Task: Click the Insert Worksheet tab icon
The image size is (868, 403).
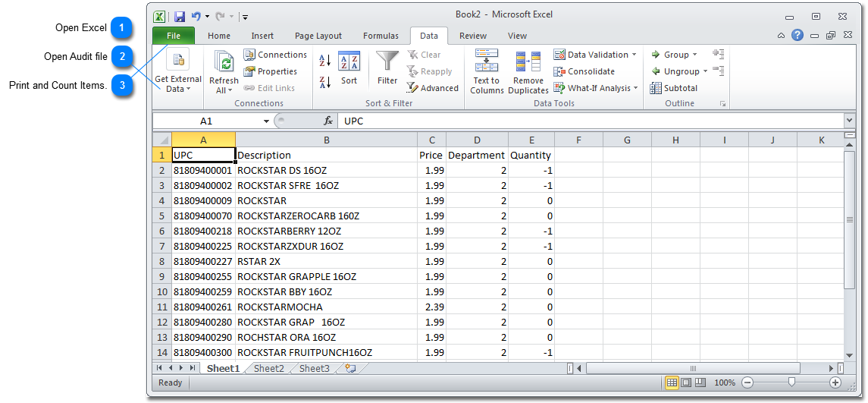Action: pyautogui.click(x=350, y=368)
